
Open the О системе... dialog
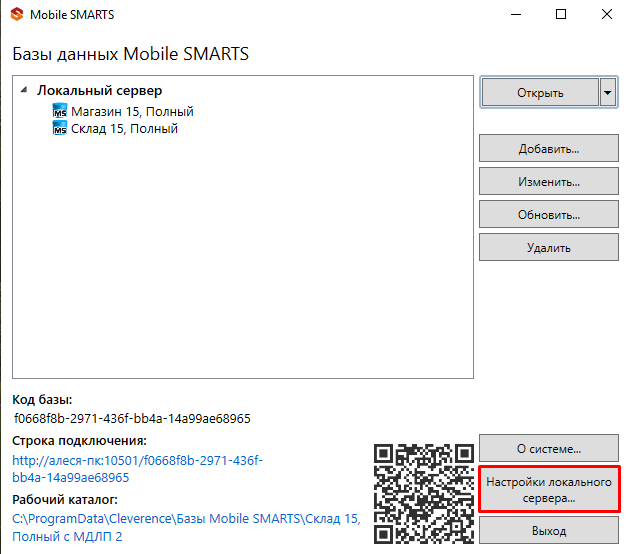549,448
